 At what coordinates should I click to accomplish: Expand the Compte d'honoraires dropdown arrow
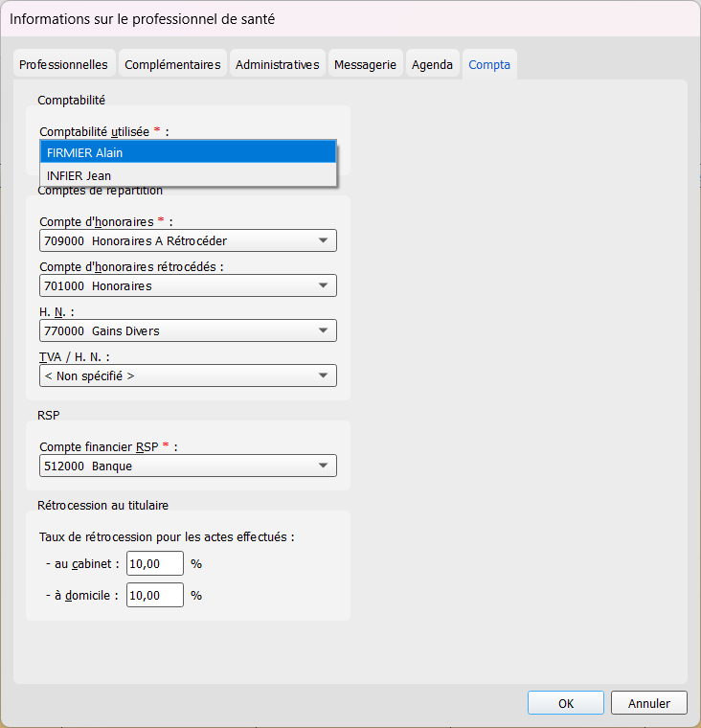click(x=323, y=240)
